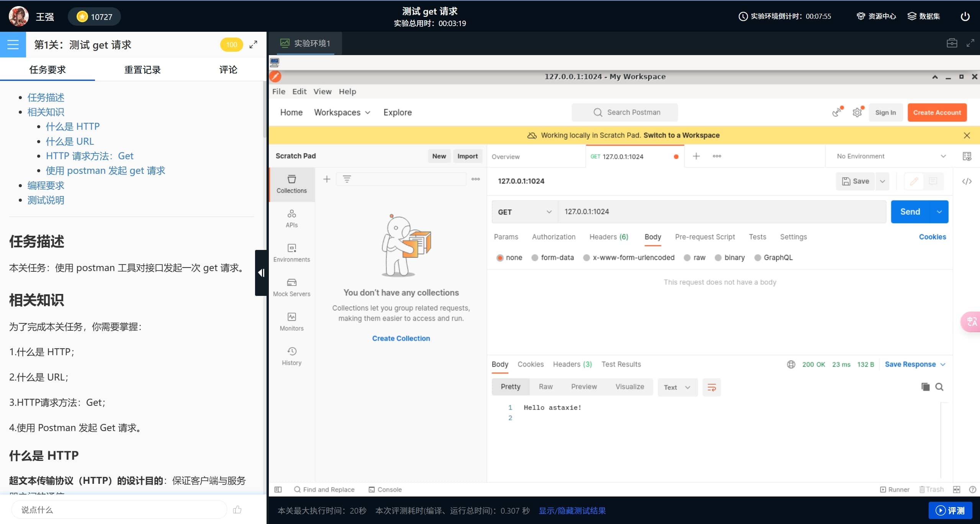The image size is (980, 524).
Task: Open the Postman settings gear
Action: (857, 112)
